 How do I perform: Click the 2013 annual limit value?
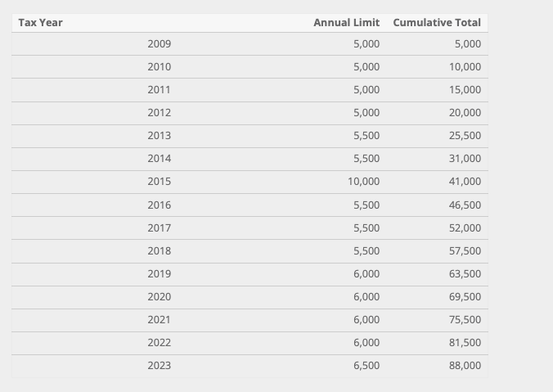coord(366,136)
